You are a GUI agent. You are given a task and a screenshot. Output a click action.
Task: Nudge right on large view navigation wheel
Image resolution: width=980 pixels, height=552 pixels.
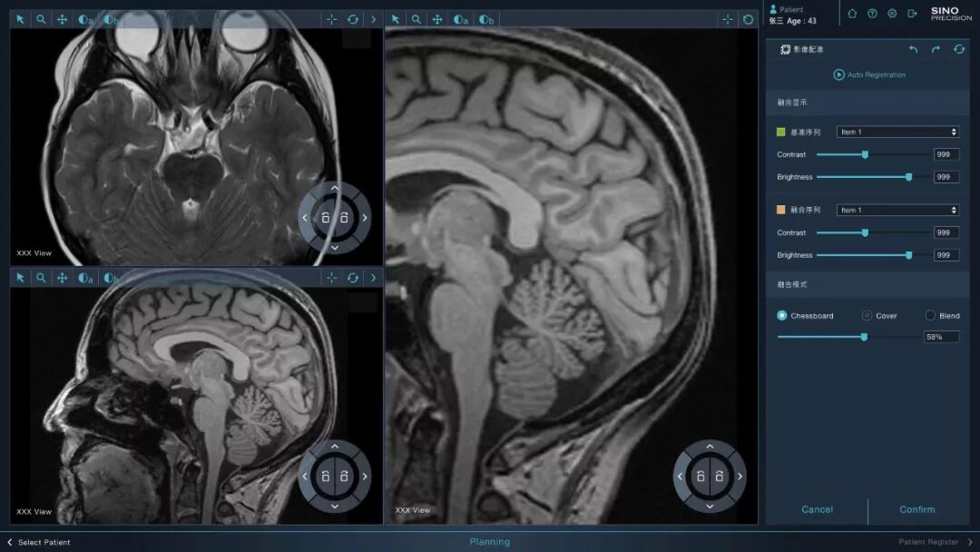coord(740,477)
